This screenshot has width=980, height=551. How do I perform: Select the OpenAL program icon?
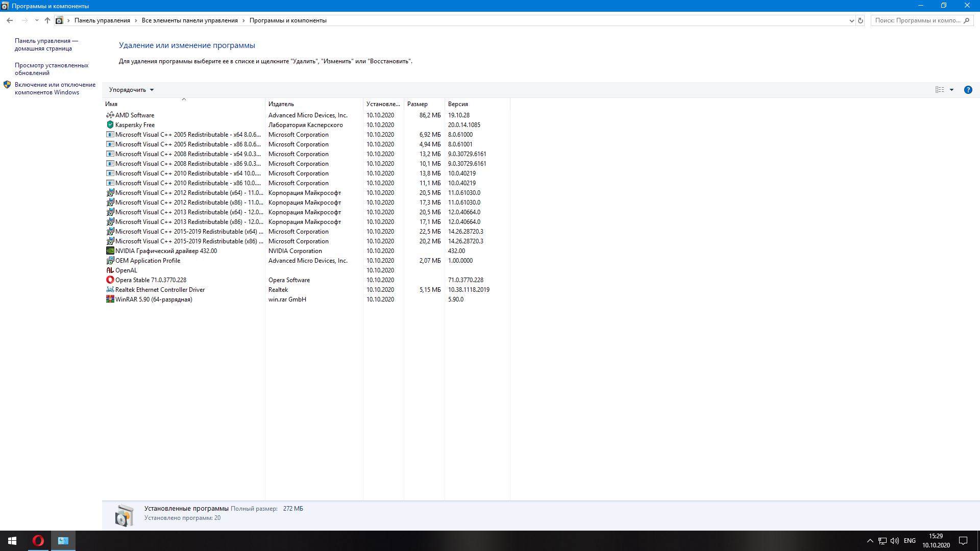[110, 270]
